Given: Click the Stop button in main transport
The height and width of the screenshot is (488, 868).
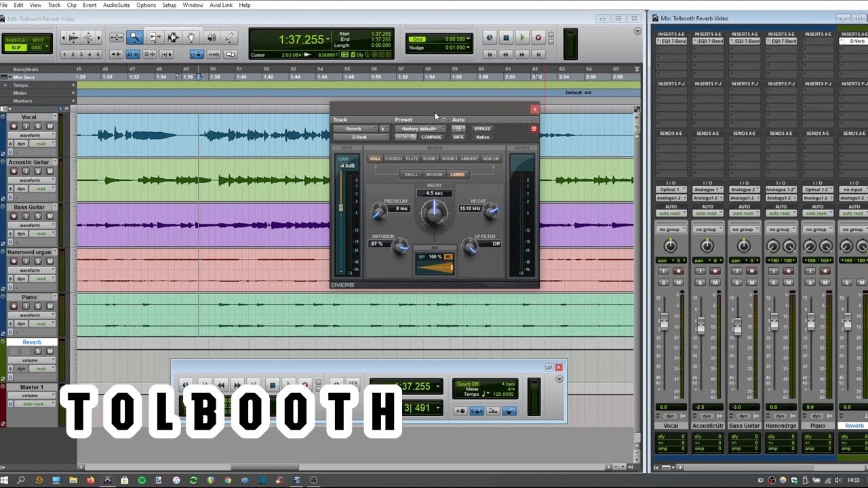Looking at the screenshot, I should tap(506, 38).
